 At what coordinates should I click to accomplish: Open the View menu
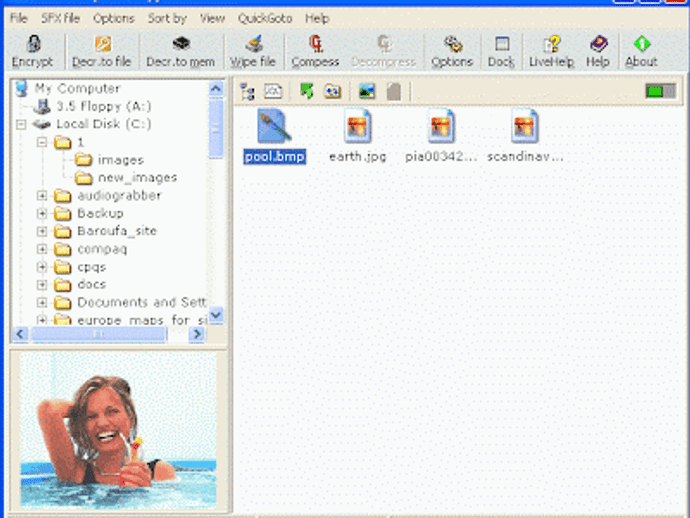point(212,18)
